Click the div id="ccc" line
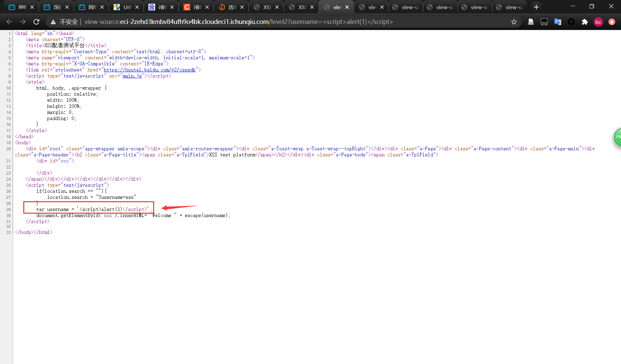 55,161
